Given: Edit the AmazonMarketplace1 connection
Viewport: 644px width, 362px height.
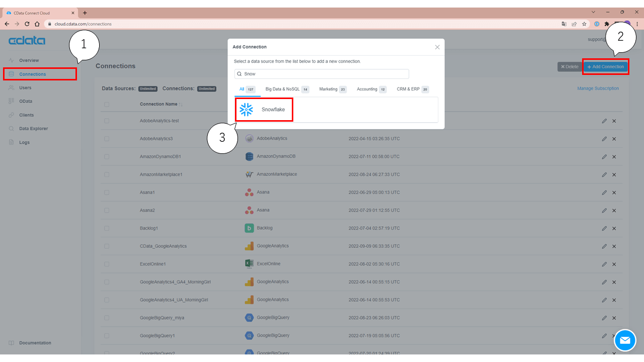Looking at the screenshot, I should pyautogui.click(x=604, y=174).
